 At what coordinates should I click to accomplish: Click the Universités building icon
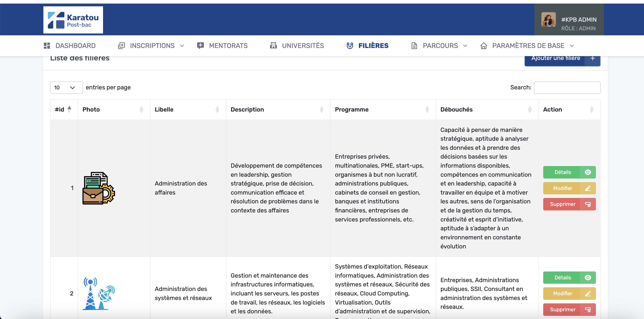[273, 45]
